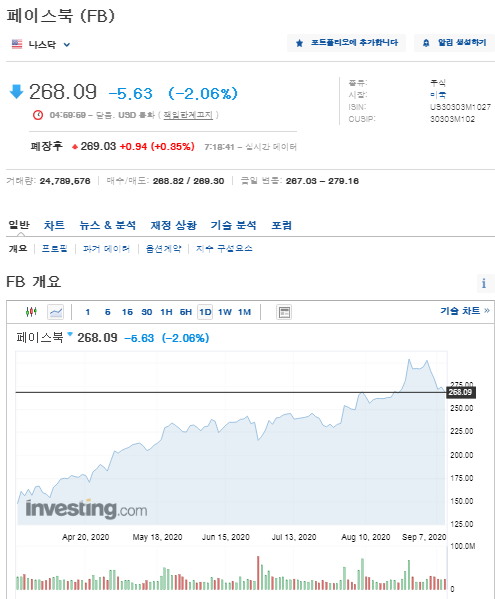Click the tallest red volume bar in July
This screenshot has width=495, height=599.
coord(258,573)
